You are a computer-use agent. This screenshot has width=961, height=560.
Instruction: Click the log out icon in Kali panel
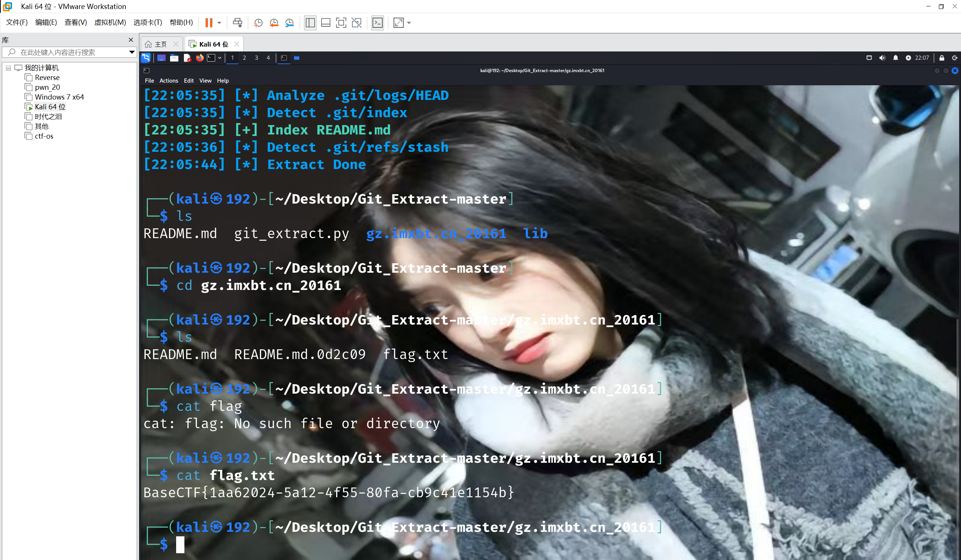[955, 58]
